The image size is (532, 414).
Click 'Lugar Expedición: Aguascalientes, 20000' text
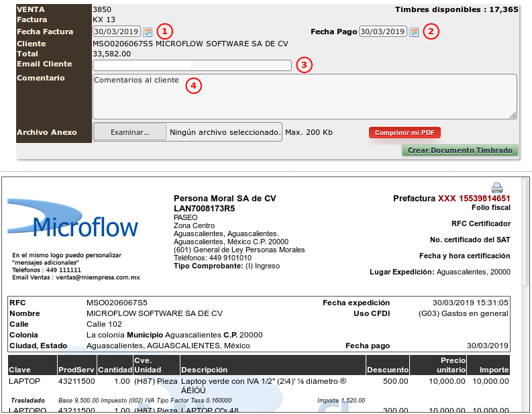[x=440, y=272]
